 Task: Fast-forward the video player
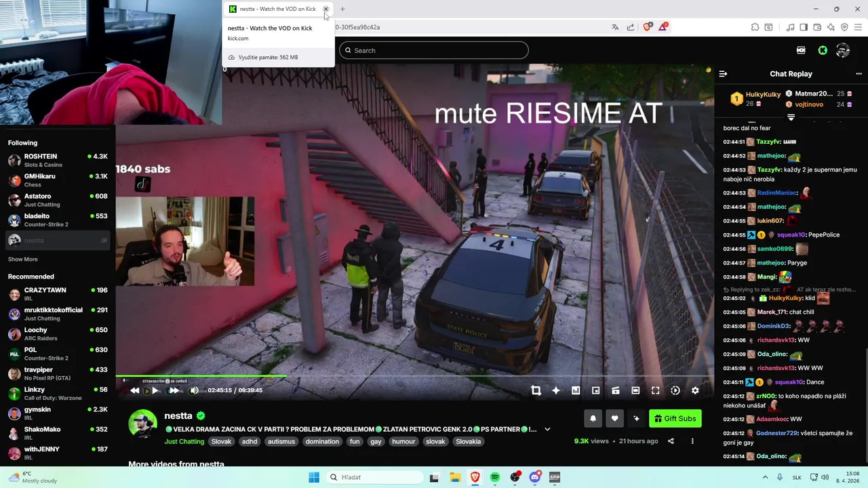coord(174,390)
